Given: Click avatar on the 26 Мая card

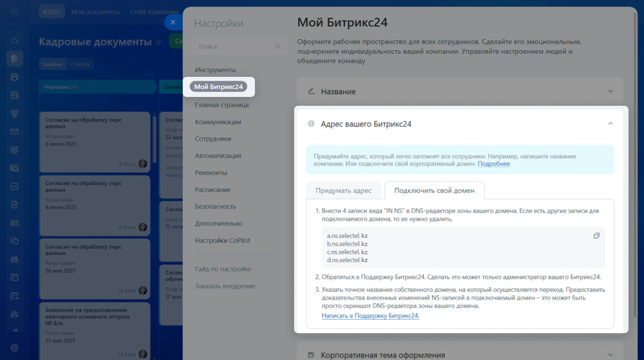Looking at the screenshot, I should coord(142,290).
